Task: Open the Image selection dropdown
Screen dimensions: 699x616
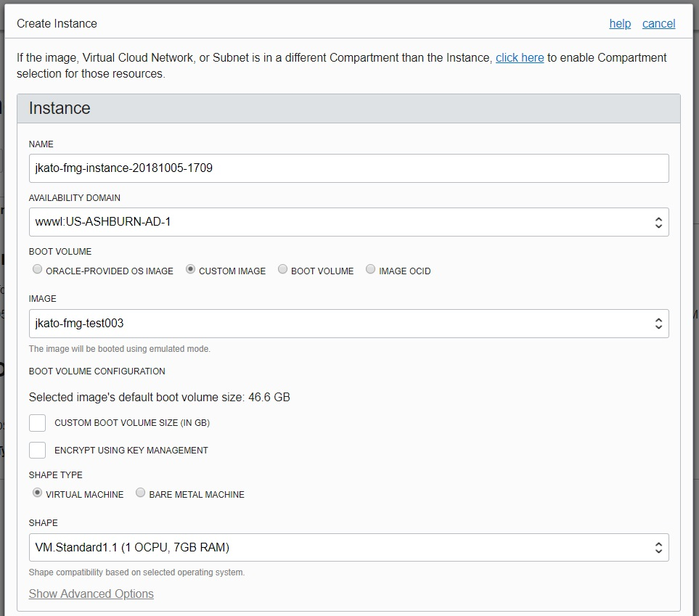Action: coord(341,324)
